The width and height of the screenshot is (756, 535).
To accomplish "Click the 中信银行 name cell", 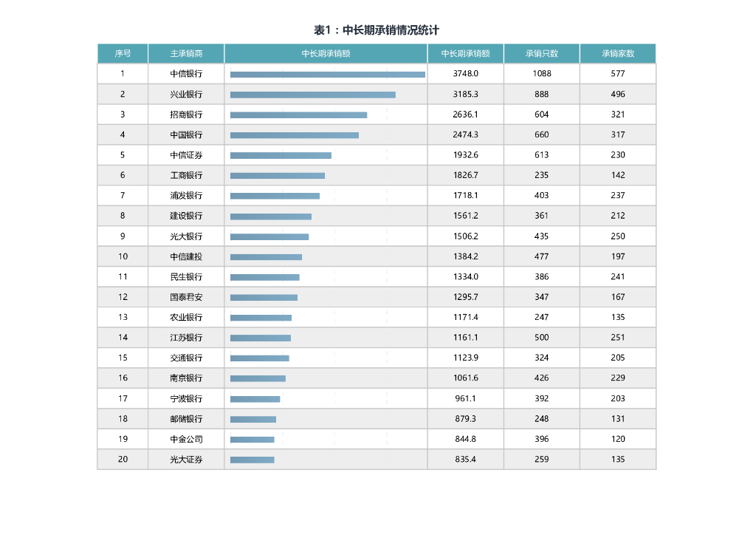I will 186,74.
